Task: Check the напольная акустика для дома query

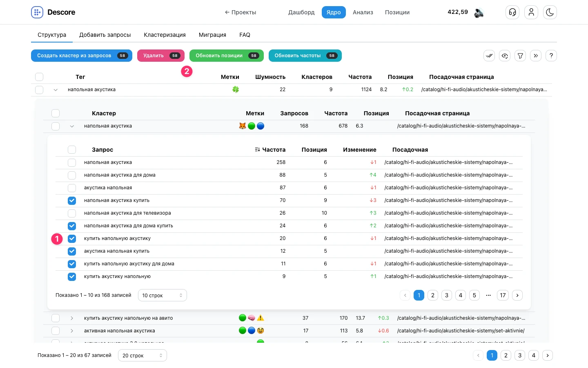Action: pyautogui.click(x=72, y=175)
